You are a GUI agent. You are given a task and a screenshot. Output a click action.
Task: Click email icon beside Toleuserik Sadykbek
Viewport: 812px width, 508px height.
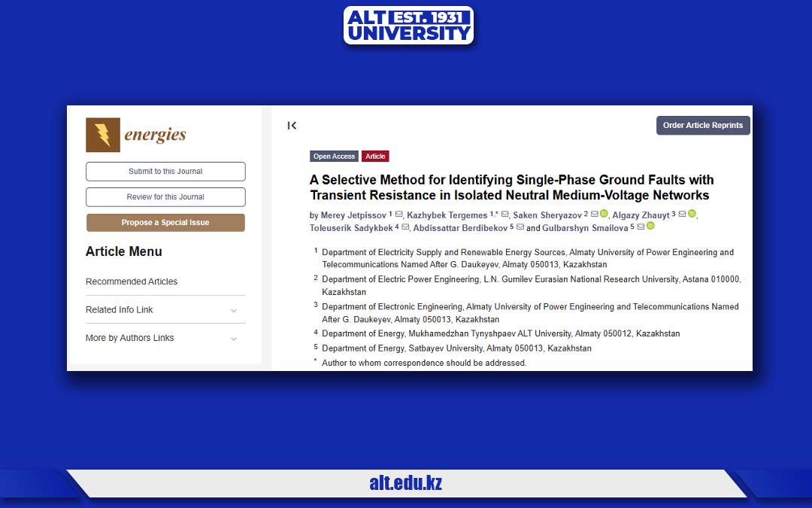pyautogui.click(x=405, y=227)
